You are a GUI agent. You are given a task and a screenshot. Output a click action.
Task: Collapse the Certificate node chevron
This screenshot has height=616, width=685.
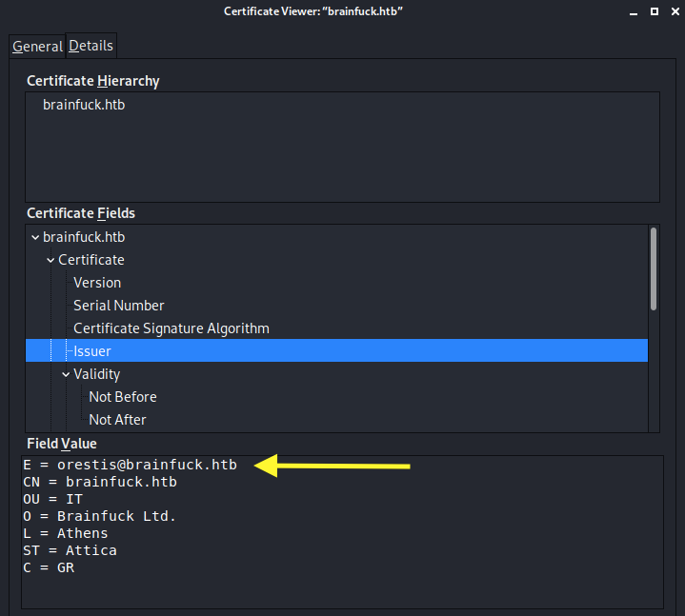[x=50, y=260]
